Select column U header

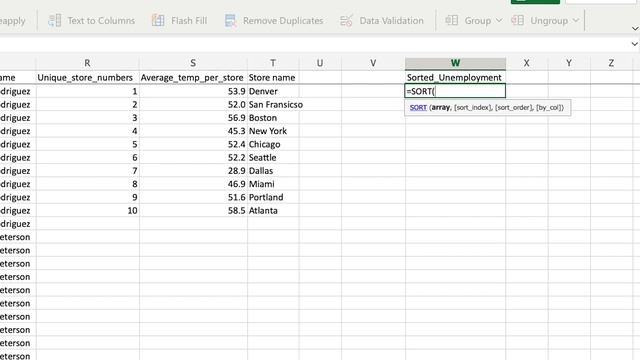pyautogui.click(x=320, y=63)
